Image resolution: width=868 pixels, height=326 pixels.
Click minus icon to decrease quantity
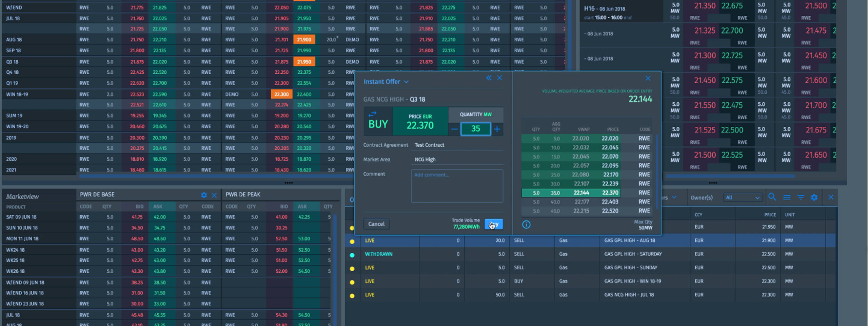tap(454, 129)
